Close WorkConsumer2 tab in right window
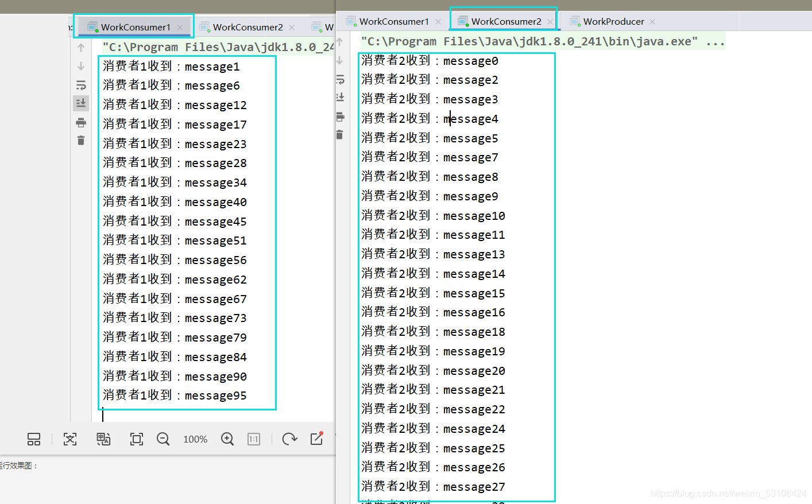This screenshot has height=504, width=812. coord(550,22)
